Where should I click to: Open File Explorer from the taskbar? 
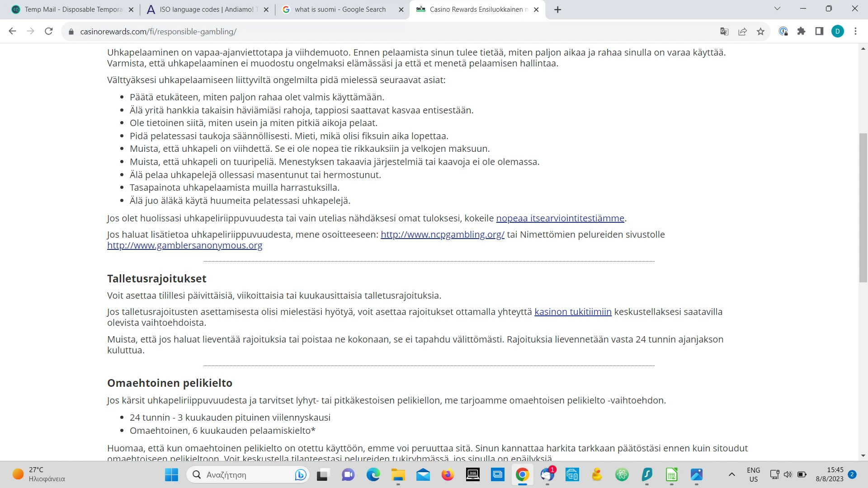[x=398, y=474]
